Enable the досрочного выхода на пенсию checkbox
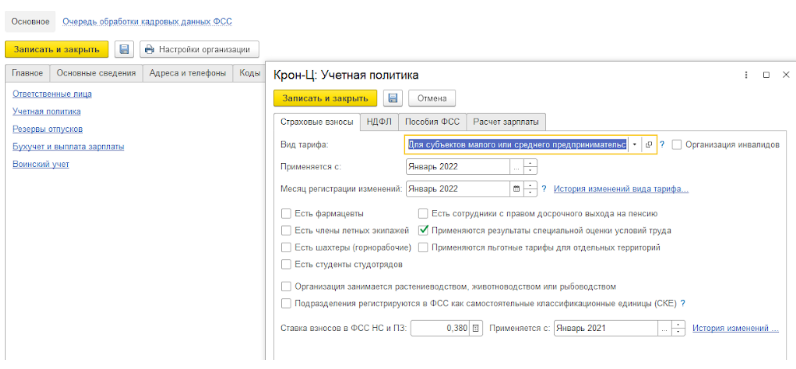Viewport: 796px width, 369px height. pyautogui.click(x=422, y=214)
